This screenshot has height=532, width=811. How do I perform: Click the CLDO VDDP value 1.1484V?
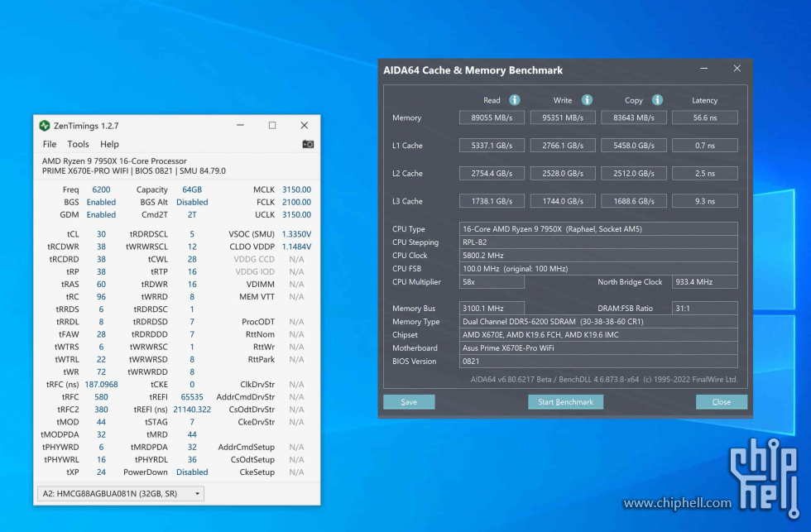(296, 247)
